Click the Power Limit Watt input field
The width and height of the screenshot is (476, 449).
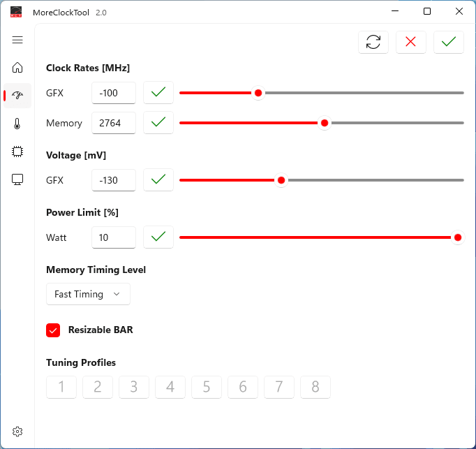(114, 237)
